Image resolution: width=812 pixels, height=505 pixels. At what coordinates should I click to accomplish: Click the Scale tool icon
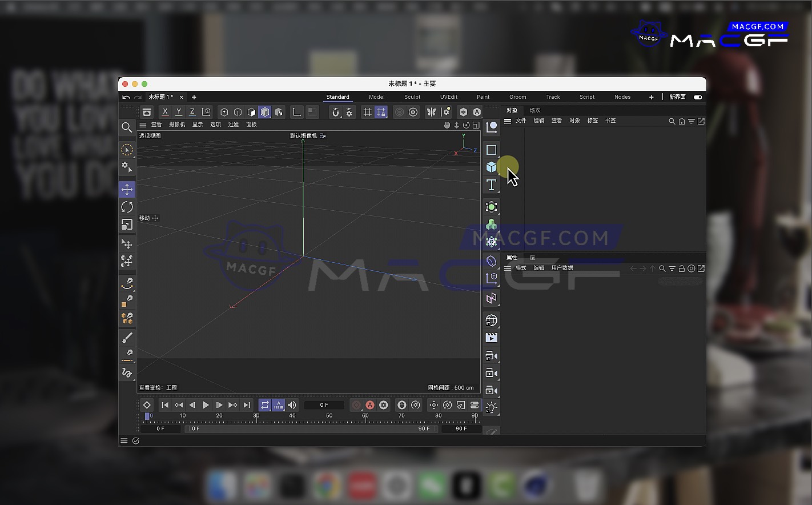point(127,225)
